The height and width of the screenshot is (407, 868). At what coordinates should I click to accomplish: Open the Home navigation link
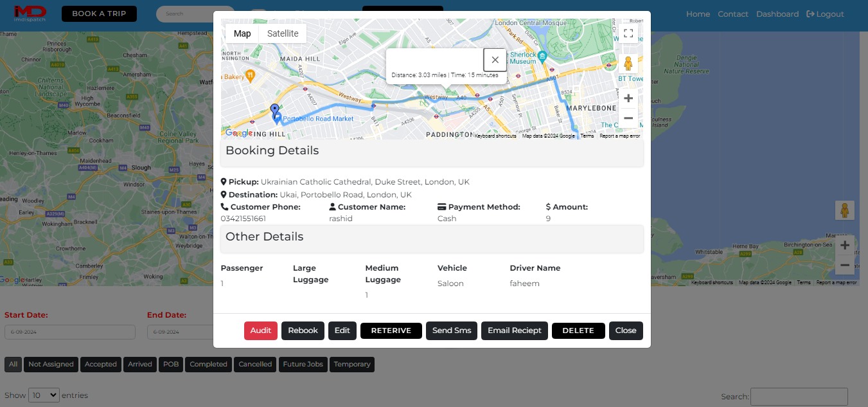coord(698,14)
